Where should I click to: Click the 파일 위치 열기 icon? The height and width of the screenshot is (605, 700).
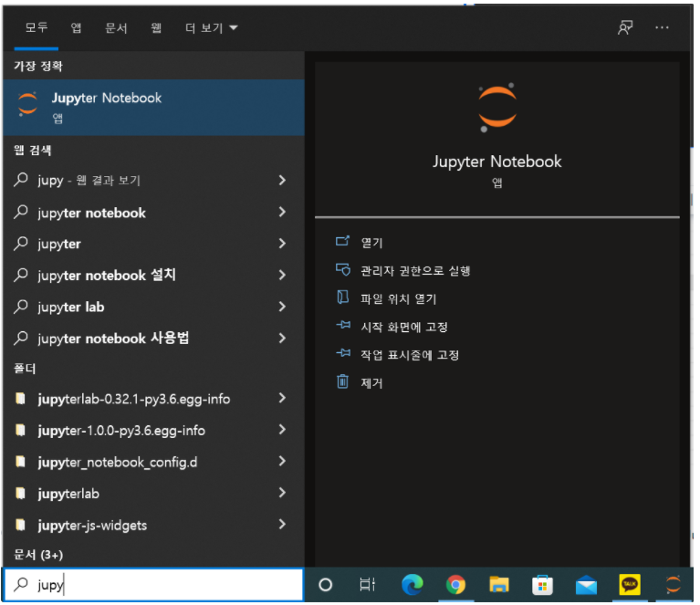click(343, 297)
